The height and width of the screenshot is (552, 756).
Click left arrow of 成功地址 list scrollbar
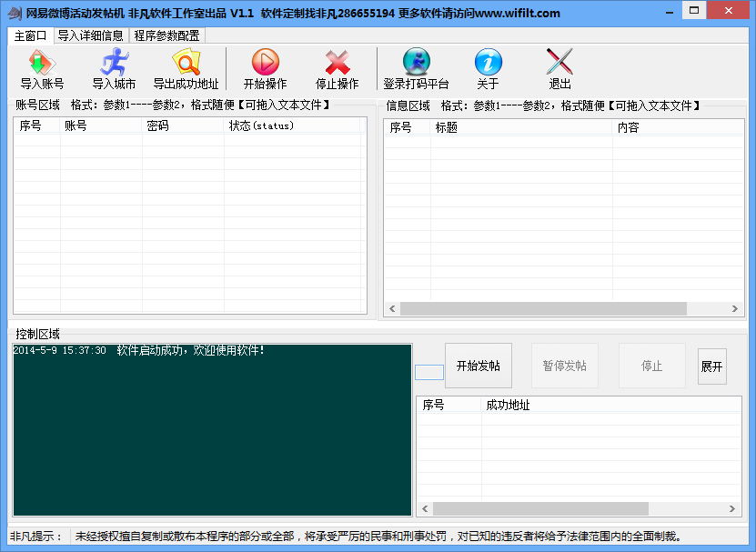point(425,508)
